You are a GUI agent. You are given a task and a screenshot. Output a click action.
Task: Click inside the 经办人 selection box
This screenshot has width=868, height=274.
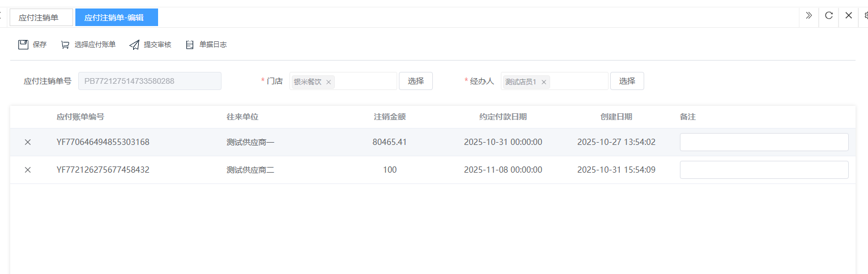[578, 82]
